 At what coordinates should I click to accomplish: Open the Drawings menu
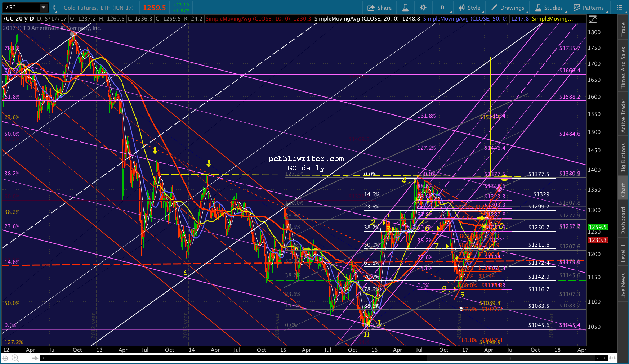508,8
